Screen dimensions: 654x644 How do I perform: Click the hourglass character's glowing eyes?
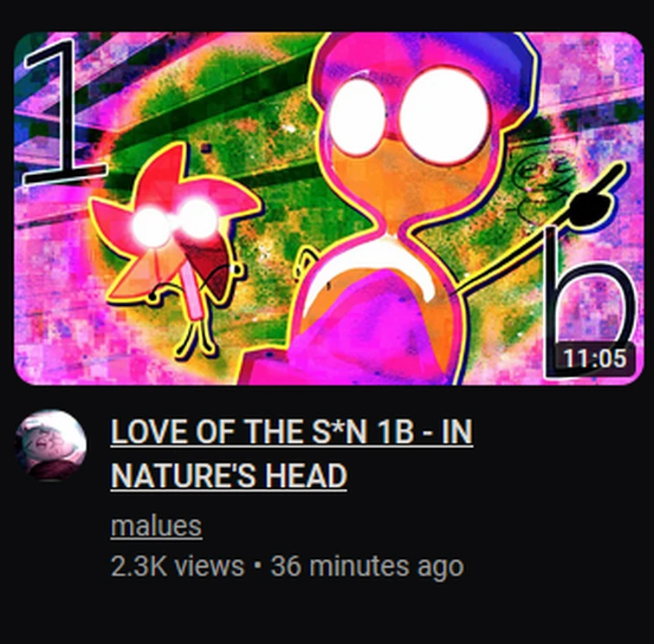[x=407, y=115]
